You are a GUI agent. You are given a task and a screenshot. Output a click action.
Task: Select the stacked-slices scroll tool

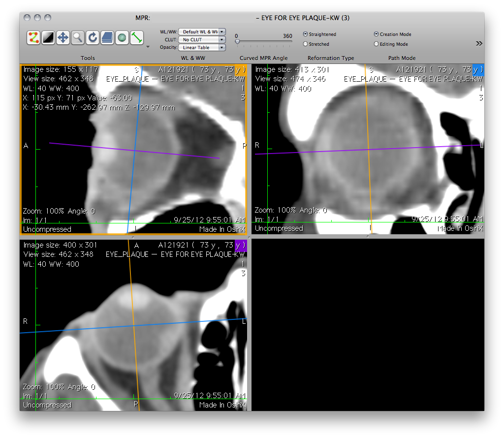point(107,37)
